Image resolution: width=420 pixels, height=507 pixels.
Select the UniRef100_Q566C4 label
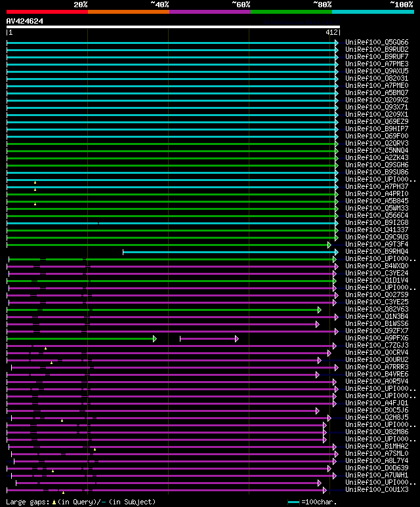pos(377,215)
